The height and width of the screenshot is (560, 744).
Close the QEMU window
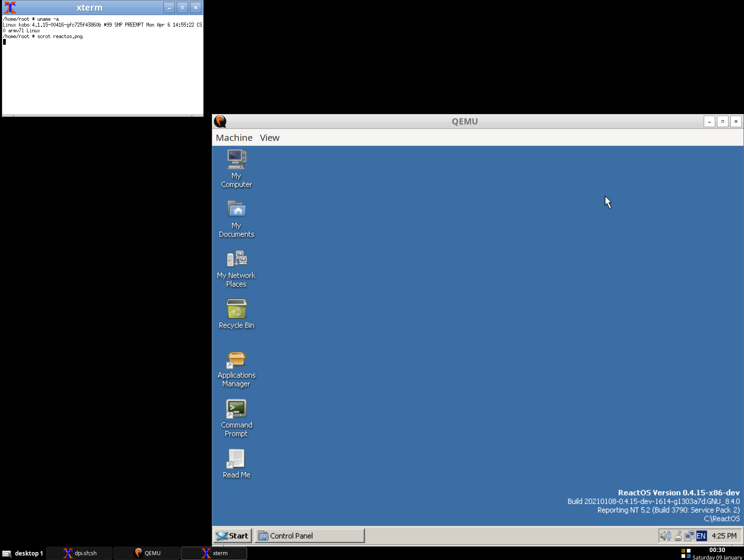[736, 121]
